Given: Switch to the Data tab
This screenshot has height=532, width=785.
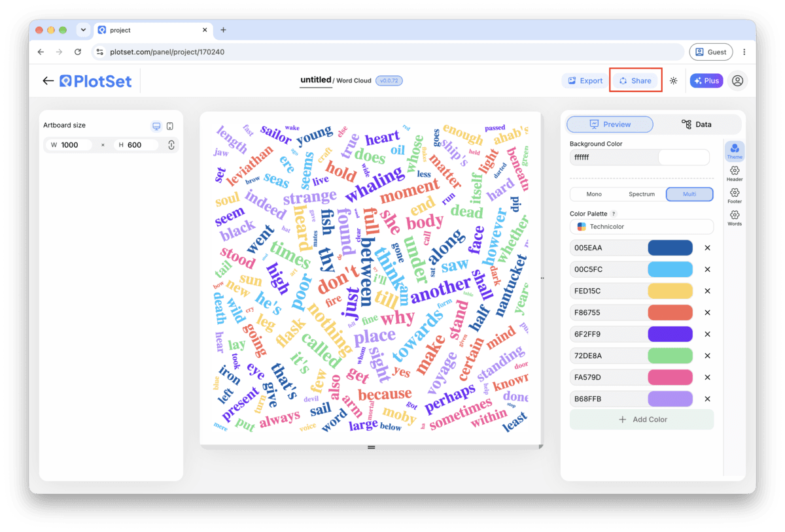Looking at the screenshot, I should [696, 124].
